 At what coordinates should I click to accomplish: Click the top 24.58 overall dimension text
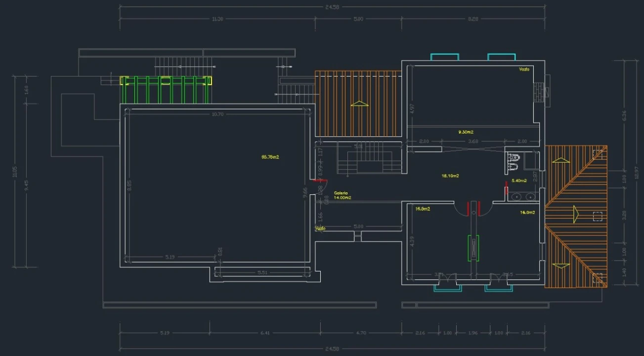pos(332,6)
